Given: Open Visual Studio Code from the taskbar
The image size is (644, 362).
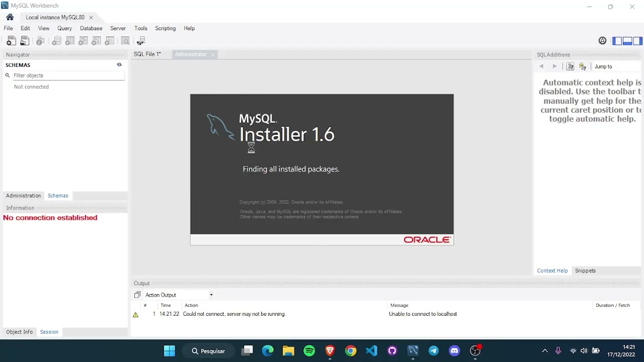Looking at the screenshot, I should click(x=371, y=351).
